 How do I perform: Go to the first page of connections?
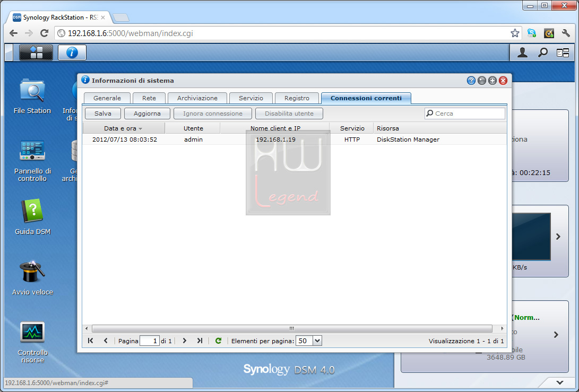point(90,341)
